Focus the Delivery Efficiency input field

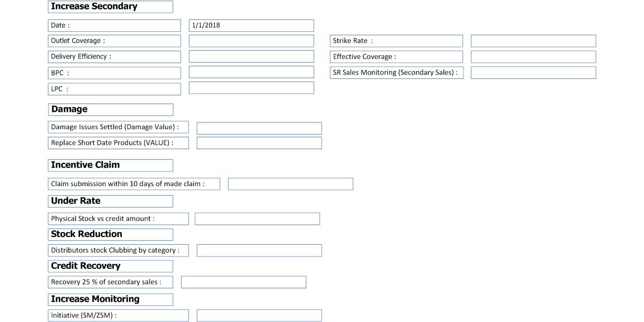pyautogui.click(x=251, y=56)
